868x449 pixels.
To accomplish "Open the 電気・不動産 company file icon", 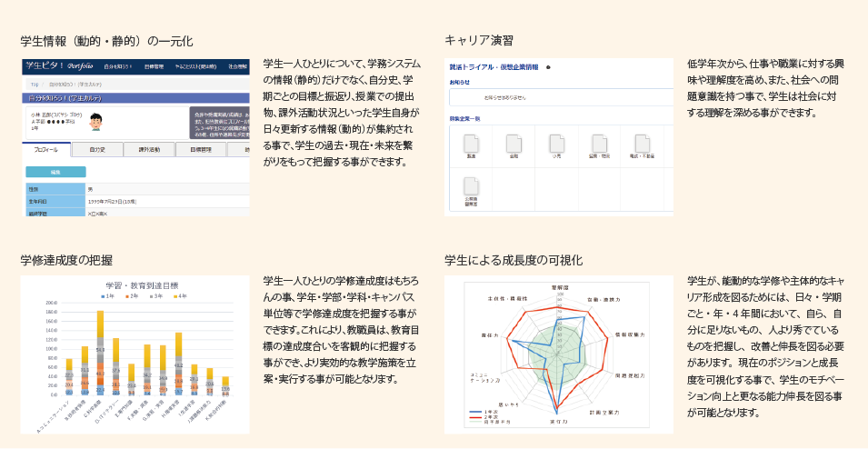I will [x=643, y=144].
